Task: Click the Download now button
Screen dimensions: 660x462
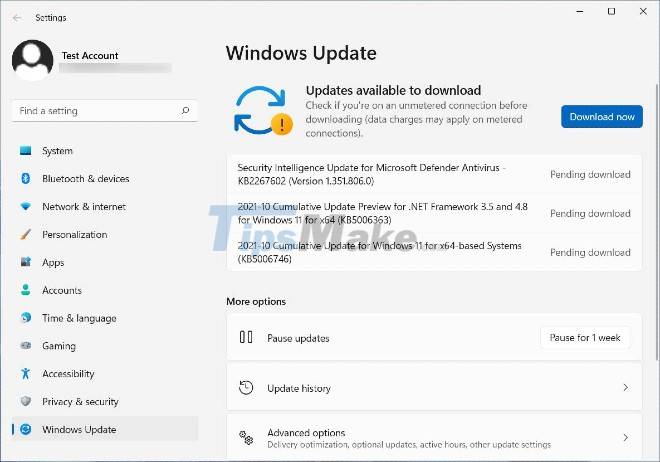Action: coord(601,117)
